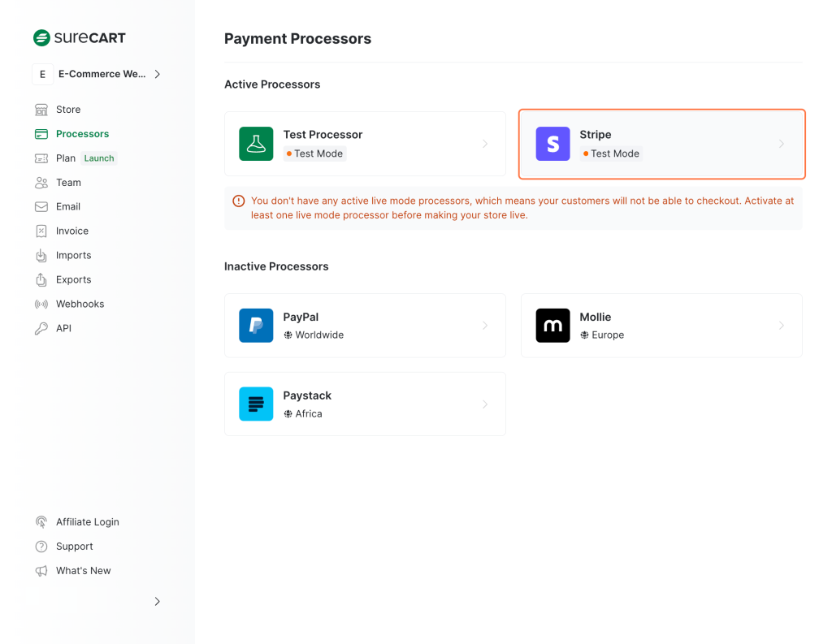The height and width of the screenshot is (644, 832).
Task: Select the API wrench icon
Action: pyautogui.click(x=41, y=328)
